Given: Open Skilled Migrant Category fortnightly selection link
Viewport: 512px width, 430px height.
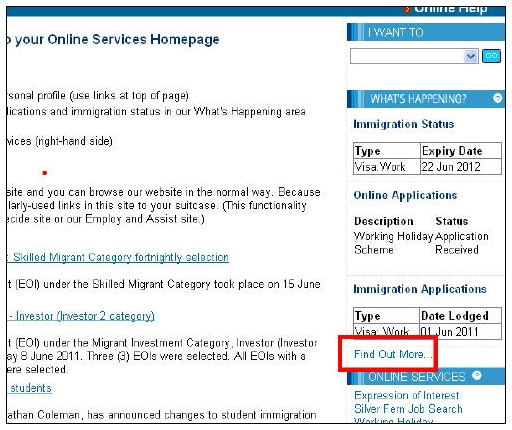Looking at the screenshot, I should 121,257.
